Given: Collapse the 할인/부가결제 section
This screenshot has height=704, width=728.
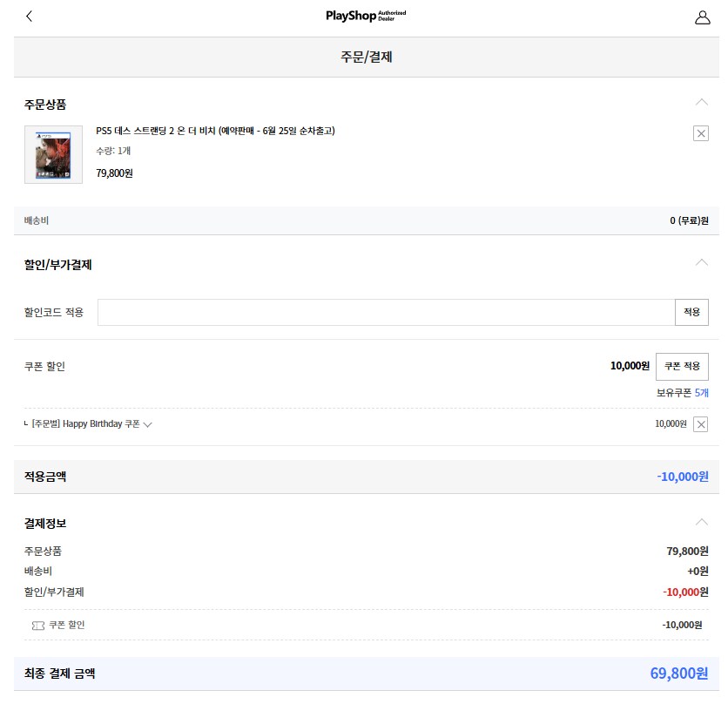Looking at the screenshot, I should 703,262.
